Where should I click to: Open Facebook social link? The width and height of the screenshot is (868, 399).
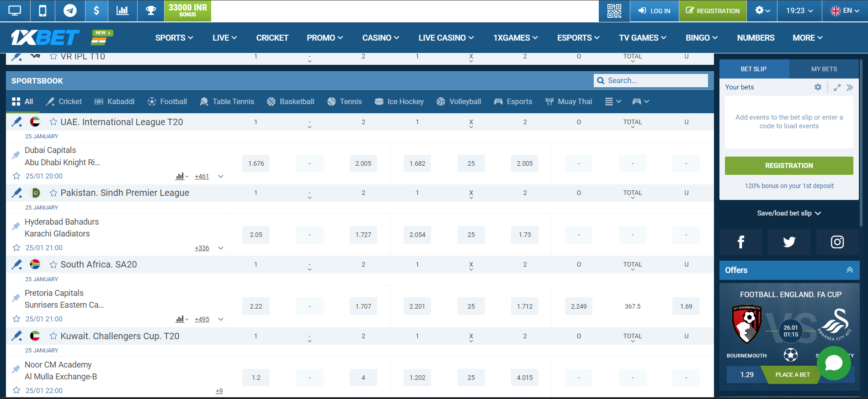pos(740,242)
